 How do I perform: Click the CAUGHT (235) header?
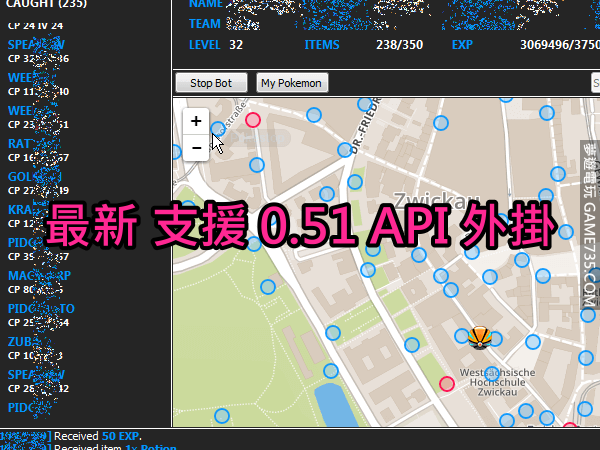click(x=46, y=4)
